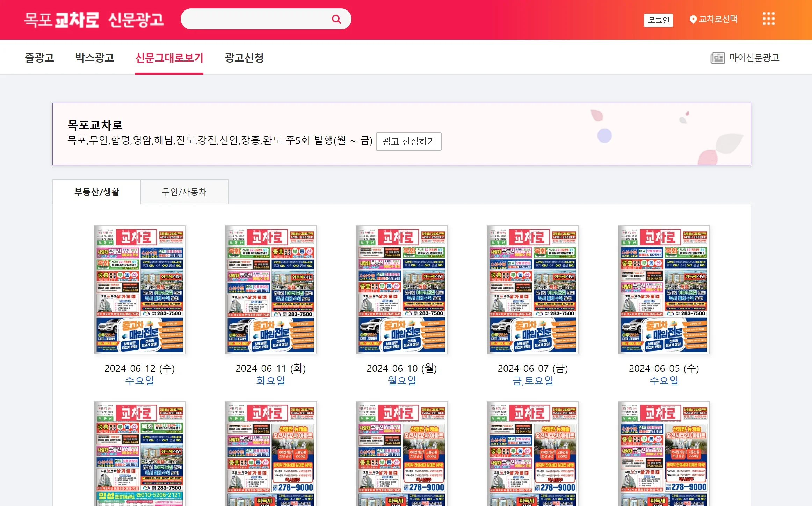Click the 금,토요일 link under 2024-06-07
812x506 pixels.
532,381
